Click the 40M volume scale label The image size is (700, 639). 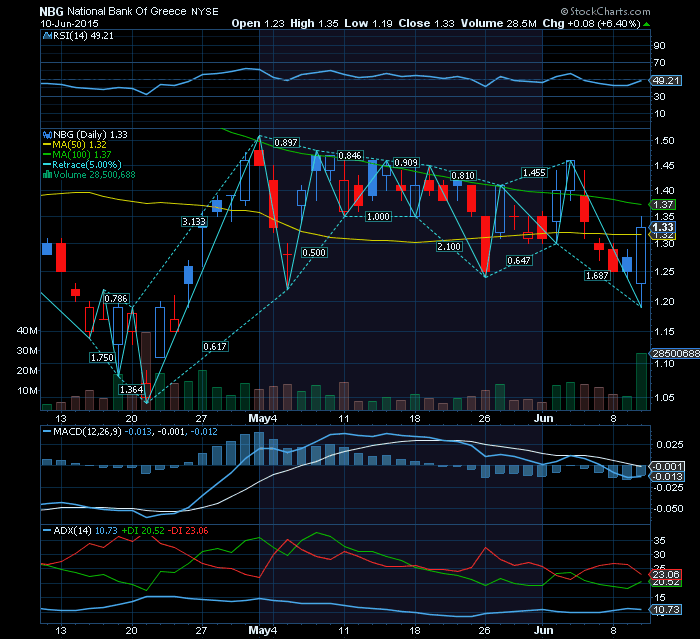tap(27, 331)
